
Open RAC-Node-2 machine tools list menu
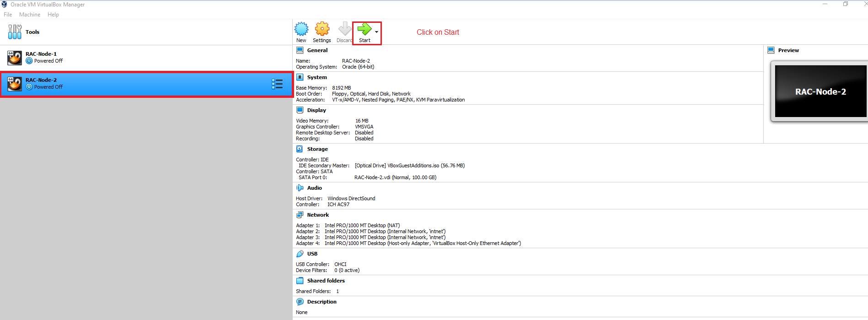pos(277,84)
